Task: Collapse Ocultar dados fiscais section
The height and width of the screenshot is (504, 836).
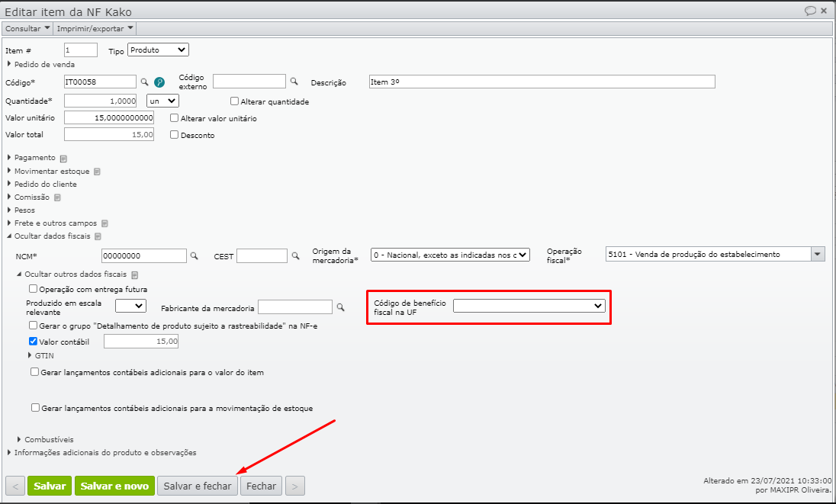Action: [49, 236]
